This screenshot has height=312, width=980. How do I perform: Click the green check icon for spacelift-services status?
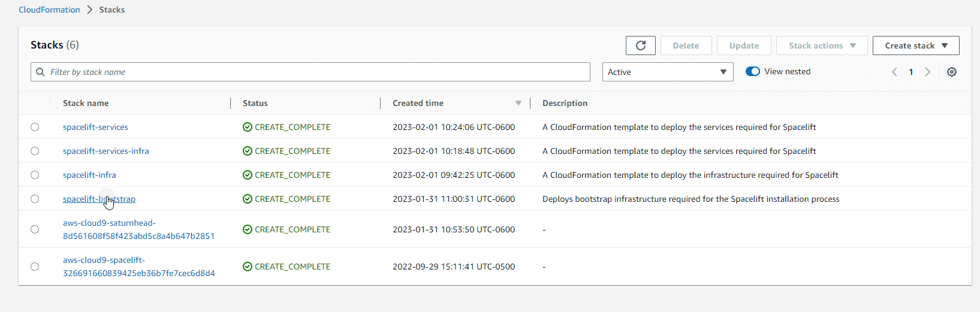point(248,127)
